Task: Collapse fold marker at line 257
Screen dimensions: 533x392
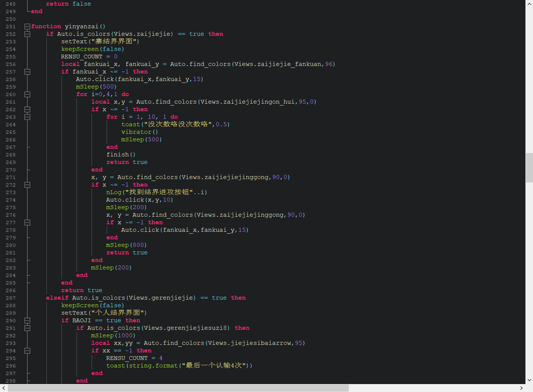Action: [x=27, y=72]
